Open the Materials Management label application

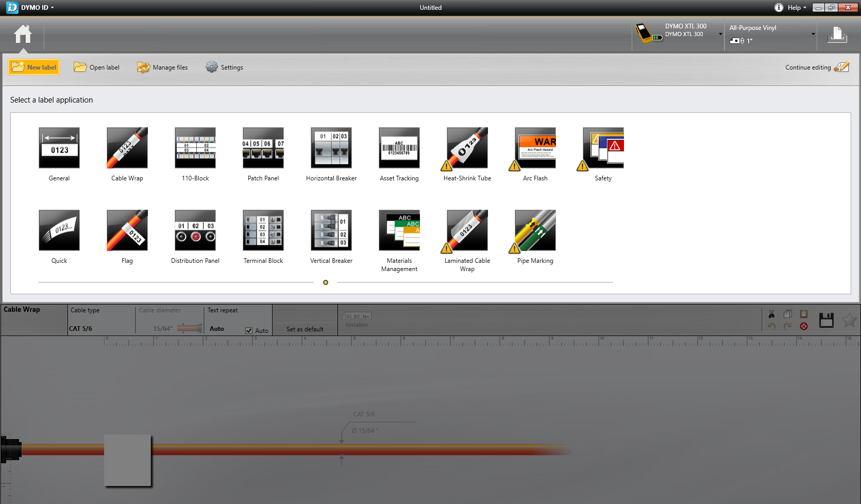399,230
